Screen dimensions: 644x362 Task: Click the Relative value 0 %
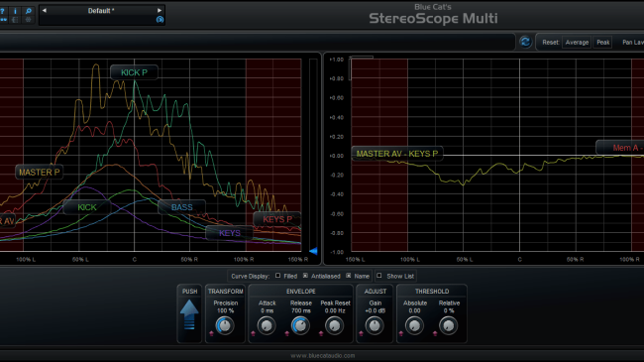(x=449, y=310)
